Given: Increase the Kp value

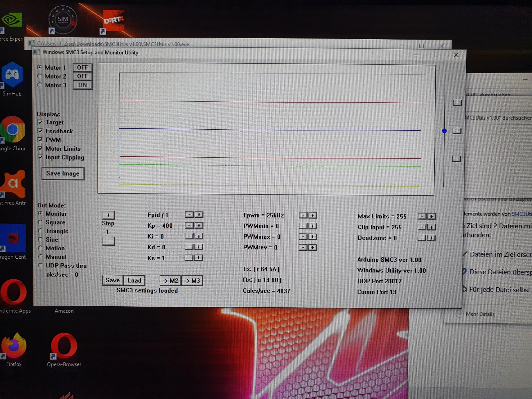Looking at the screenshot, I should (x=199, y=225).
